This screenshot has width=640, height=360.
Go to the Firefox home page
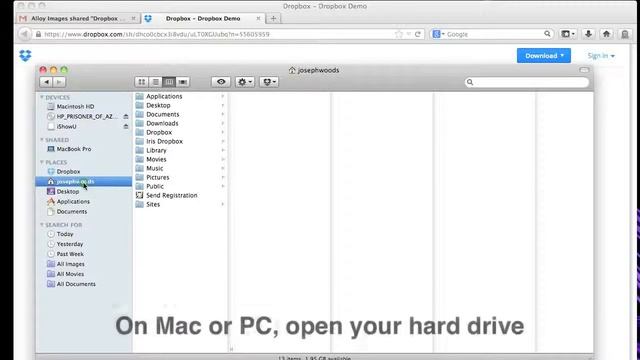coord(607,34)
